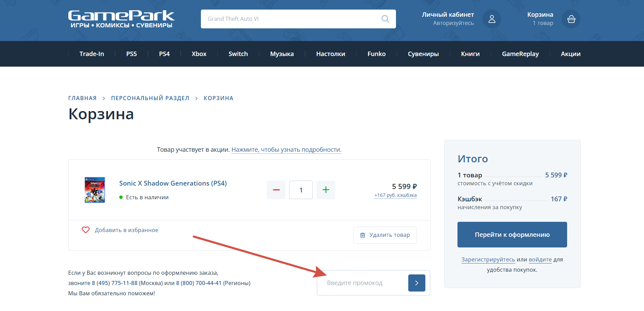This screenshot has width=644, height=311.
Task: Click Нажмите, чтобы узнать подробности link
Action: pyautogui.click(x=287, y=150)
